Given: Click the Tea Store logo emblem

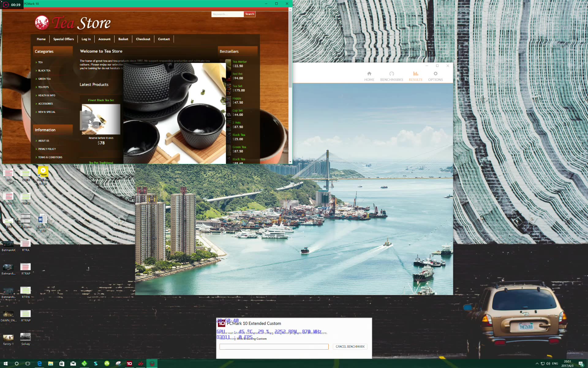Looking at the screenshot, I should [42, 23].
